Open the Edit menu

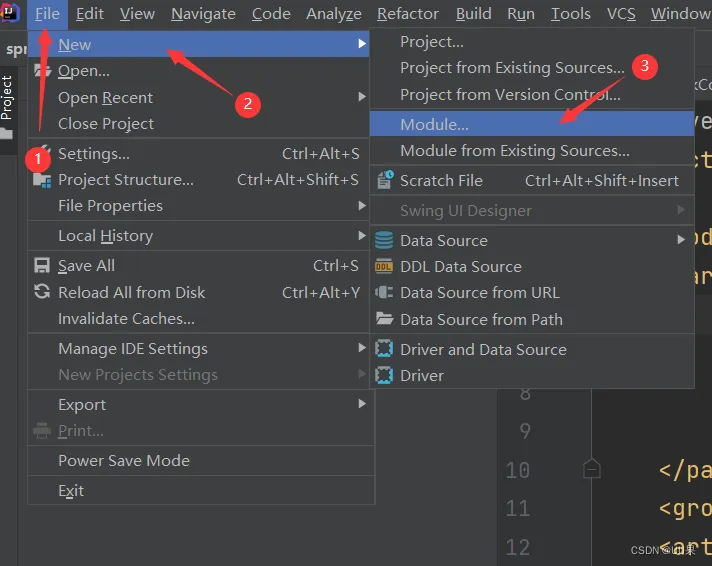click(x=89, y=14)
